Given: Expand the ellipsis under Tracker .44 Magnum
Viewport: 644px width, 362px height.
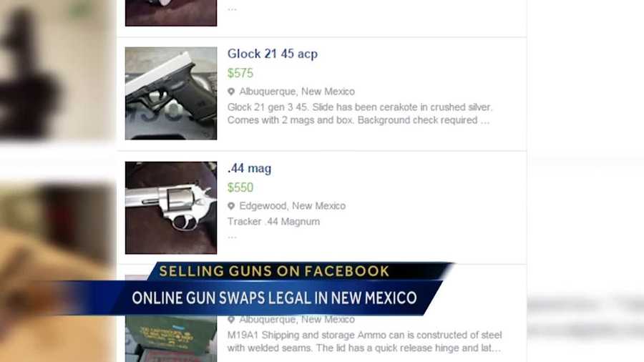Looking at the screenshot, I should coord(232,236).
